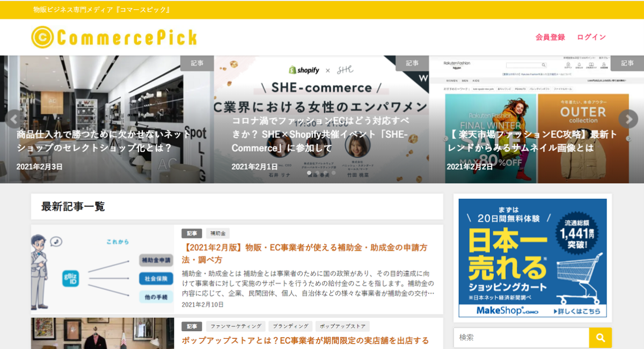The image size is (644, 349).
Task: Open ポップアップストアとは article title
Action: coord(305,340)
